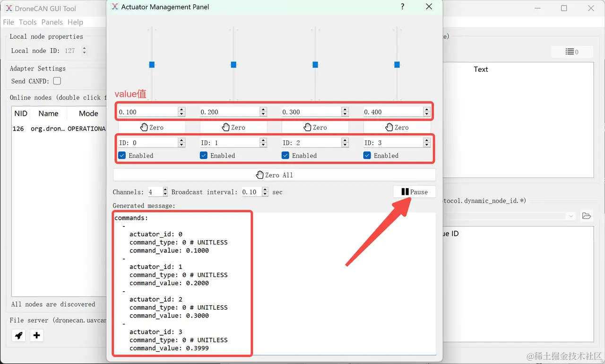
Task: Open Panels menu
Action: tap(52, 22)
